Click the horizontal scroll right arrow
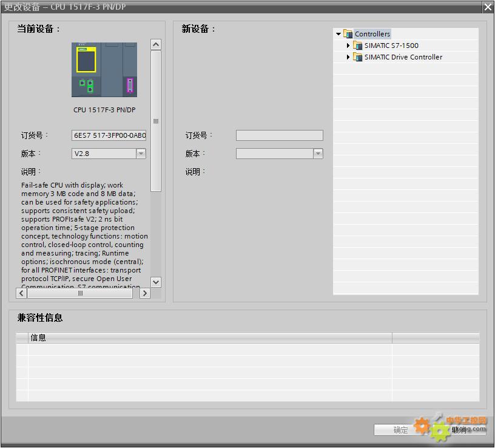 coord(144,293)
